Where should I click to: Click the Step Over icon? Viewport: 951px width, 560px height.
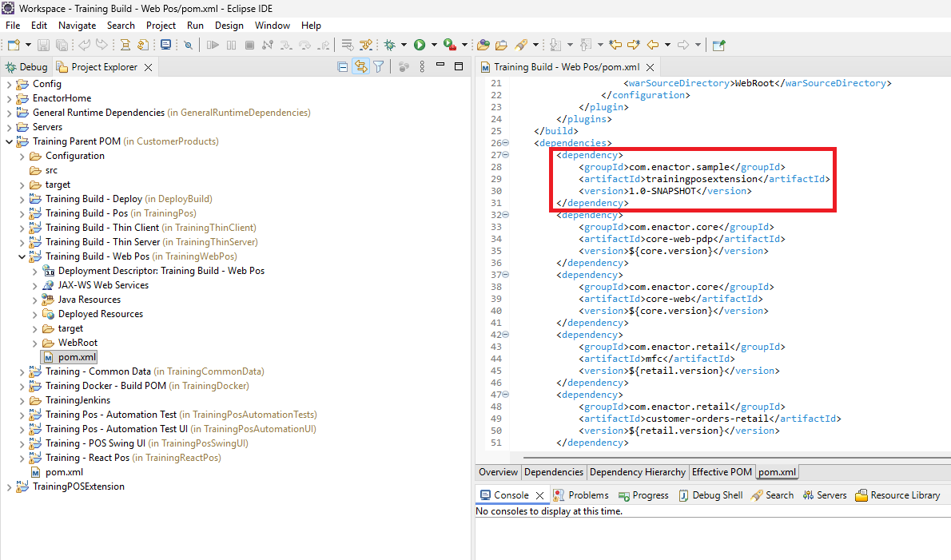pyautogui.click(x=305, y=45)
